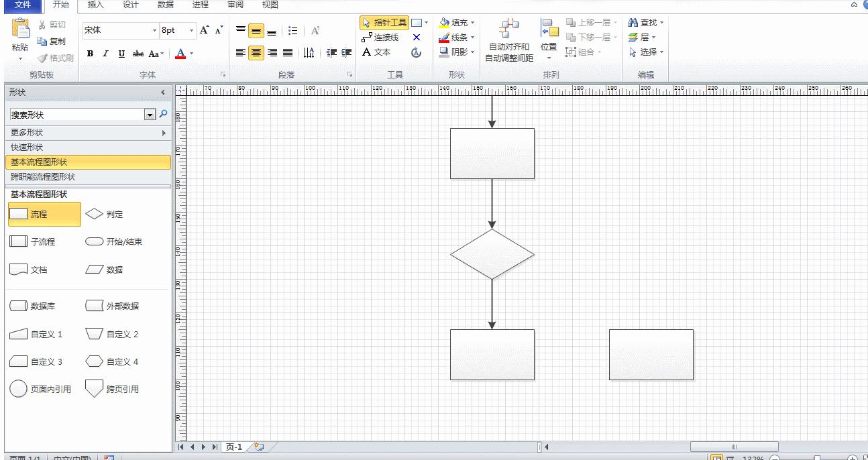Open the 选择 select dropdown
868x460 pixels.
tap(645, 52)
